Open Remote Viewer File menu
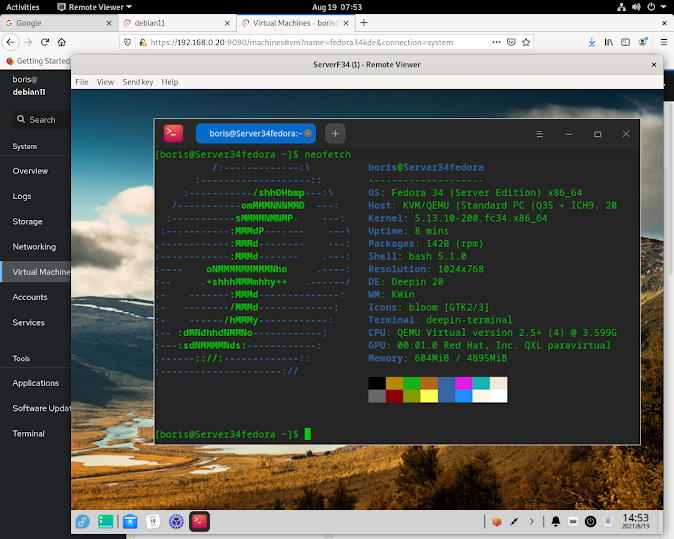 pyautogui.click(x=82, y=82)
